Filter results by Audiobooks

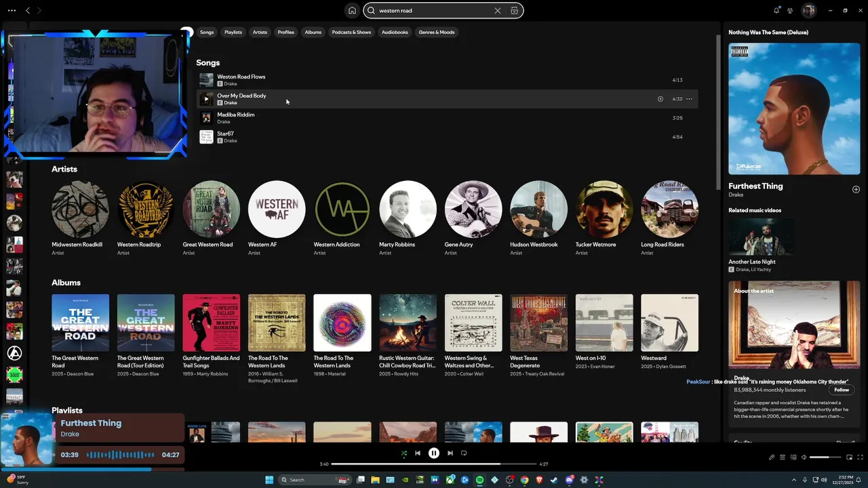coord(395,32)
